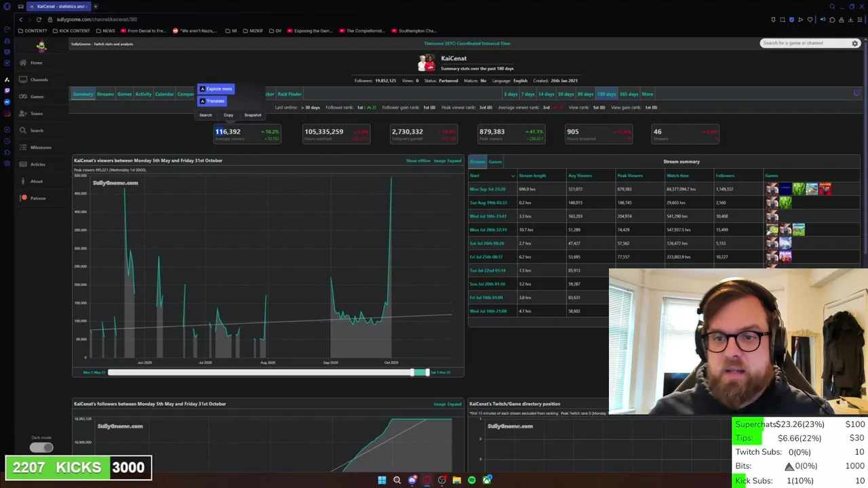Open a new browser tab
Viewport: 868px width, 488px height.
96,6
